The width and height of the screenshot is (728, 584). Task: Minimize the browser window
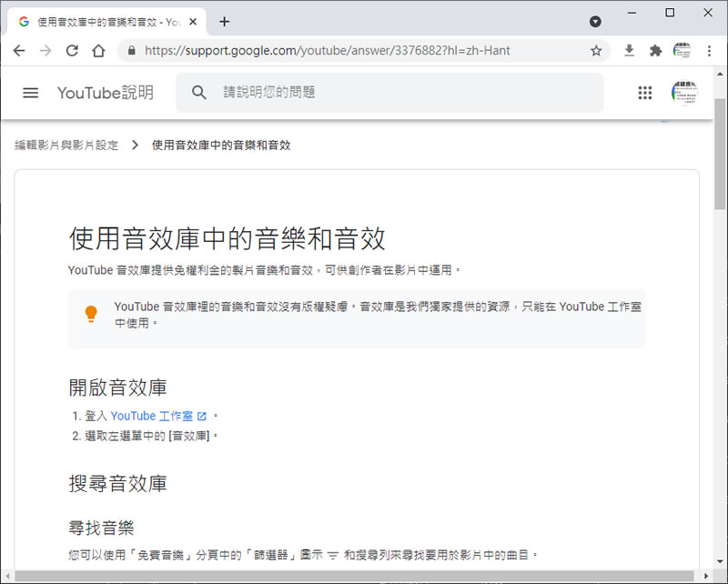[x=632, y=13]
